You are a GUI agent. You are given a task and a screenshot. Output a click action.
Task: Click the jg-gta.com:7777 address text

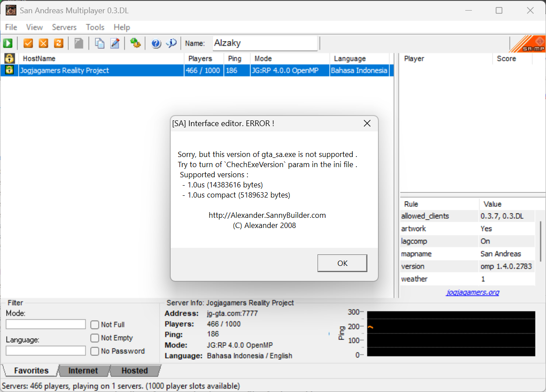click(x=232, y=314)
